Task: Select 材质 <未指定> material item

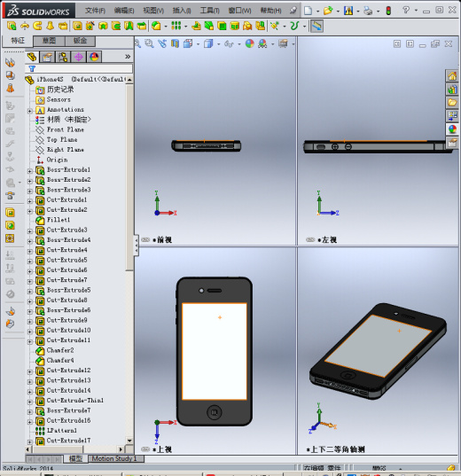Action: click(68, 120)
